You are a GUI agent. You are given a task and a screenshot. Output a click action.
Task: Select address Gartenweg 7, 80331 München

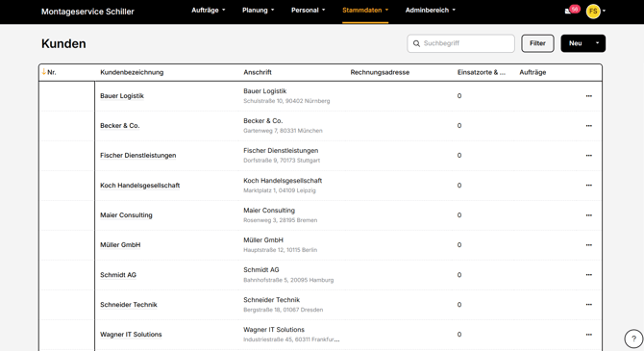pos(283,131)
